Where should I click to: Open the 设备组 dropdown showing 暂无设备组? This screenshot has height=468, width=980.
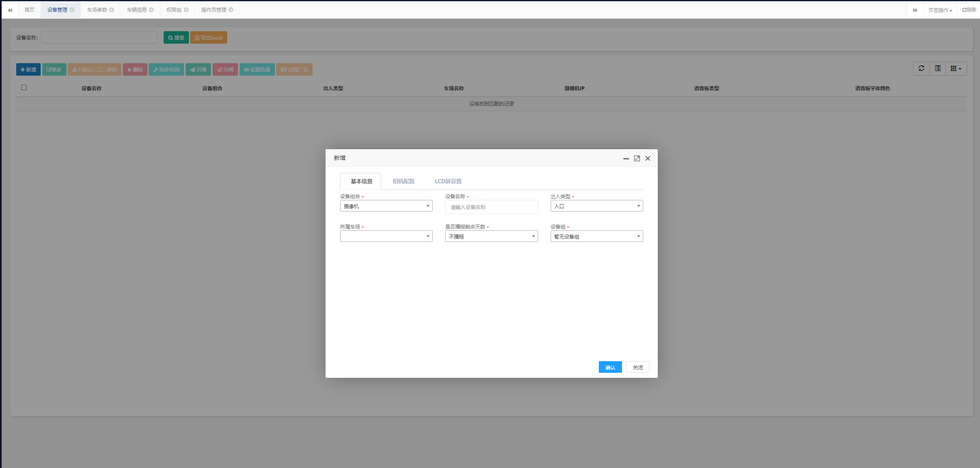tap(597, 236)
